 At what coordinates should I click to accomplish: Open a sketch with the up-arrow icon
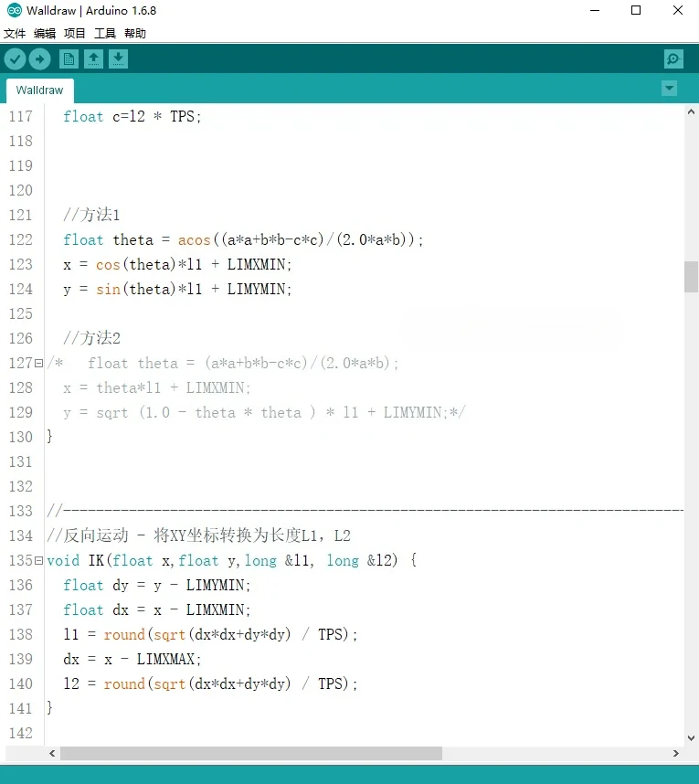pos(93,59)
